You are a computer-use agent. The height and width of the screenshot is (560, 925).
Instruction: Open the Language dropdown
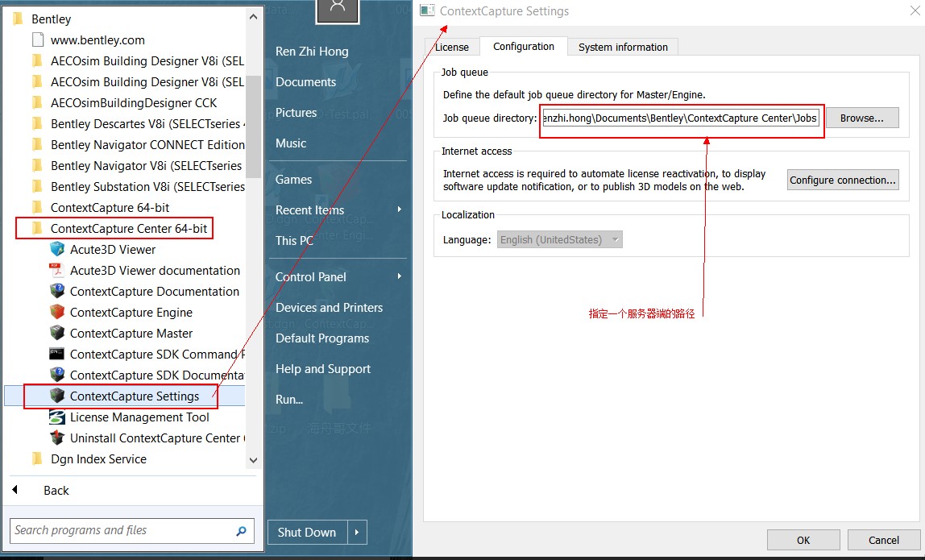point(559,239)
